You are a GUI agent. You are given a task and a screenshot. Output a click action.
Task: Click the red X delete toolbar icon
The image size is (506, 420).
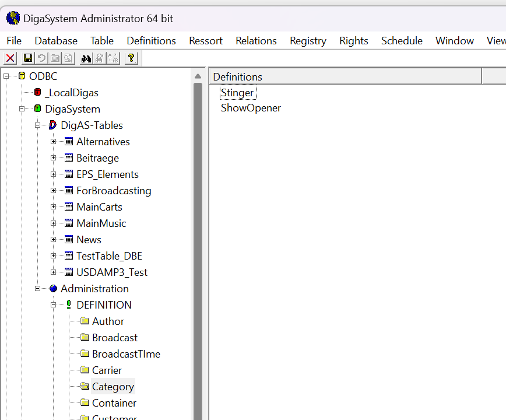(x=9, y=58)
